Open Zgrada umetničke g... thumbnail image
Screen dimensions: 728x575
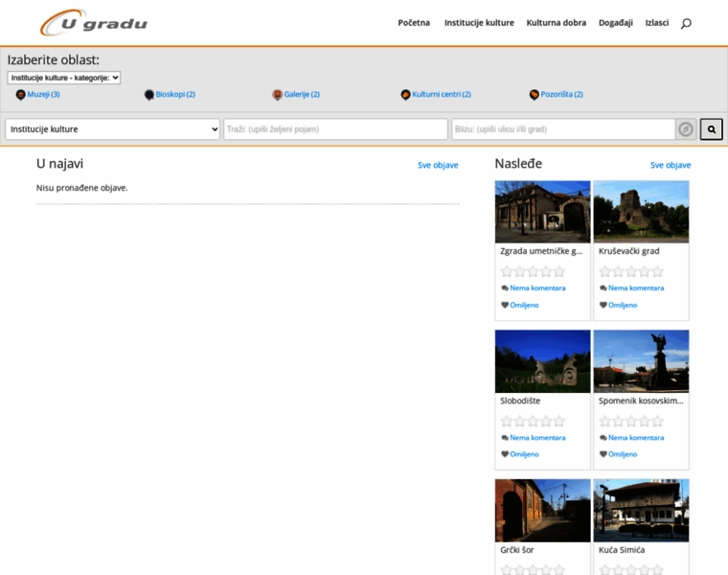543,212
